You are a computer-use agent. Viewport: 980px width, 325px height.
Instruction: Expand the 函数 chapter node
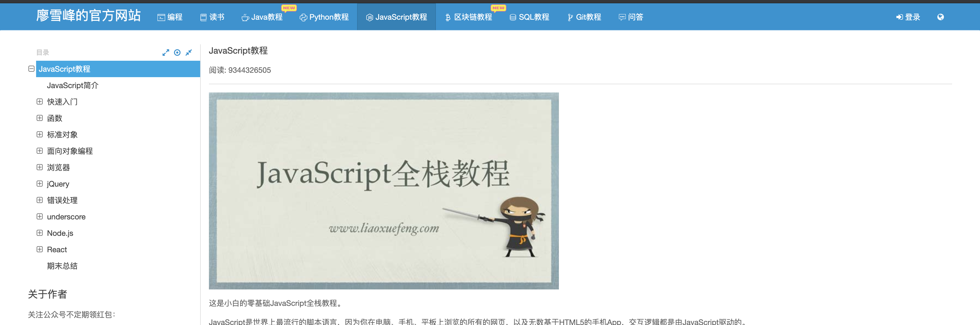click(x=40, y=118)
